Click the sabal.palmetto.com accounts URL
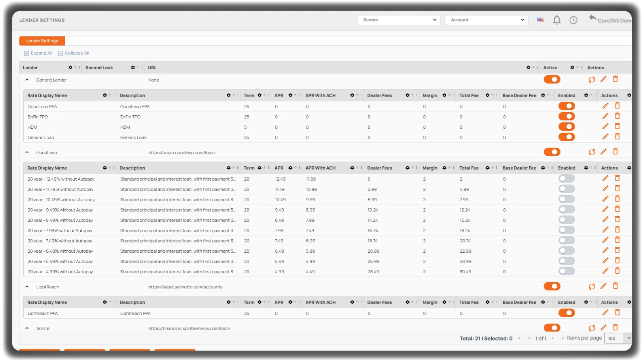 [x=186, y=287]
